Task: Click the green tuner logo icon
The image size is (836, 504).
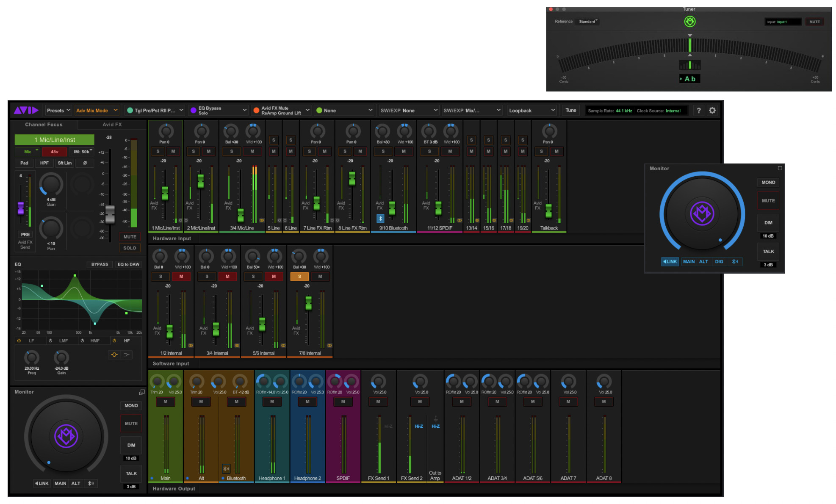Action: pos(690,21)
